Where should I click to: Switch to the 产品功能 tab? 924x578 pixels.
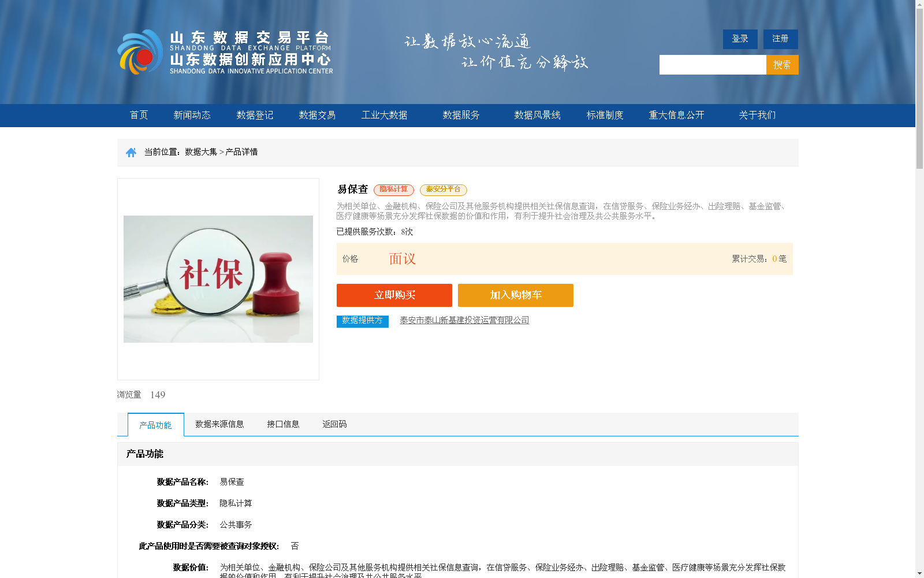156,425
